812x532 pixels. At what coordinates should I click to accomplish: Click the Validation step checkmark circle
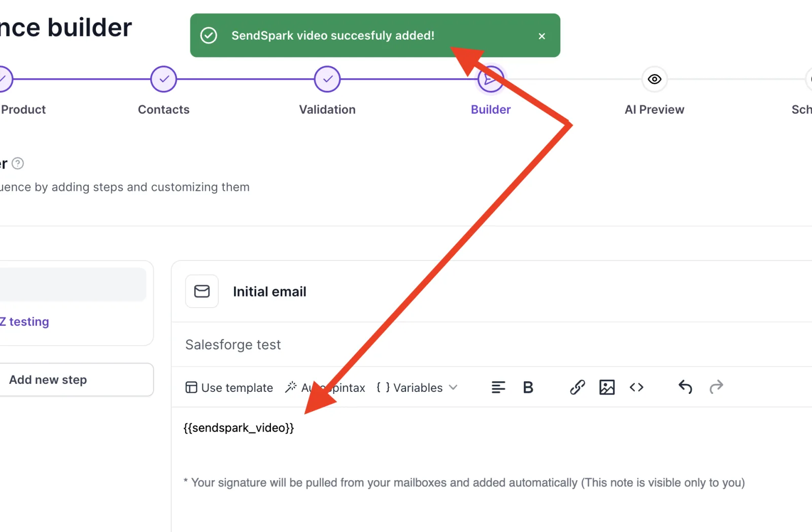[327, 79]
